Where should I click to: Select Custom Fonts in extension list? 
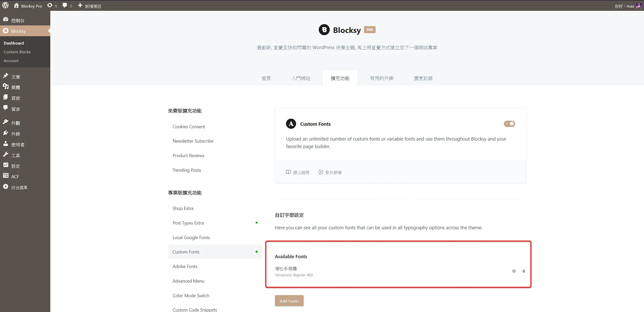click(x=215, y=252)
